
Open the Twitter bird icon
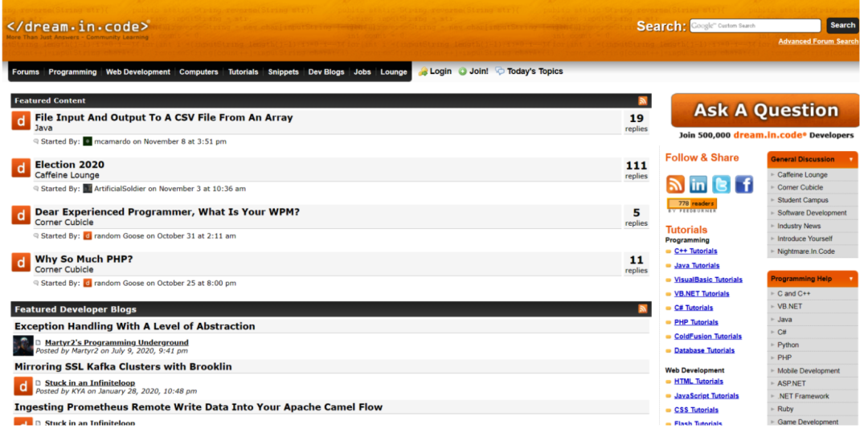(721, 184)
